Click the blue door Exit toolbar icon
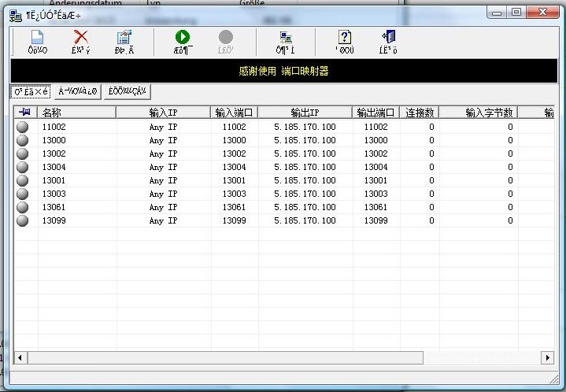This screenshot has height=392, width=566. click(389, 37)
